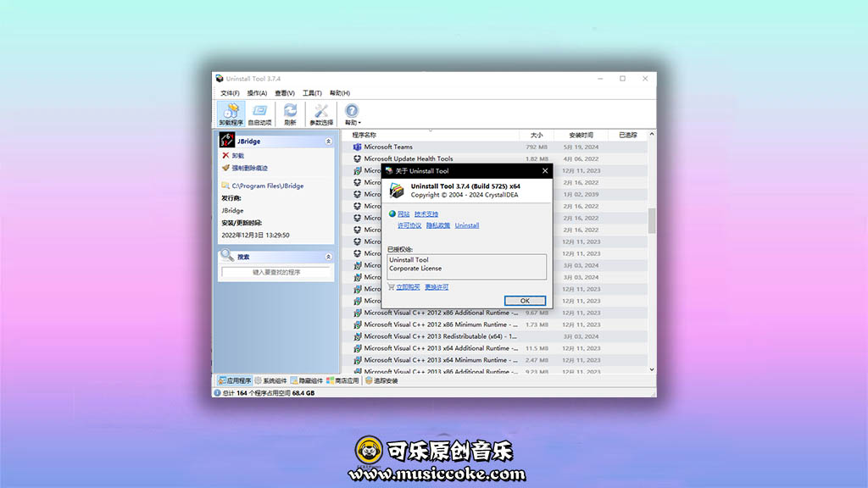
Task: Click the icon of Visual C++ 2013 x64 Minimum Runtime
Action: [357, 360]
